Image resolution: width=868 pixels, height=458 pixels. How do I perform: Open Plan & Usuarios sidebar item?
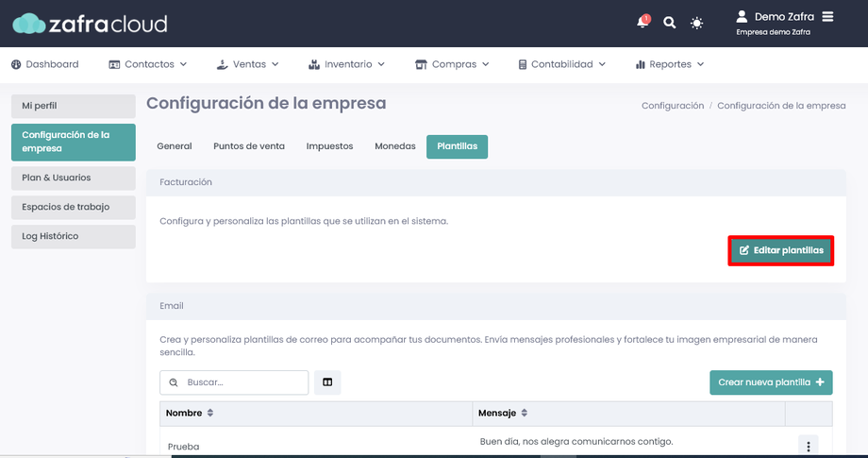pos(73,178)
